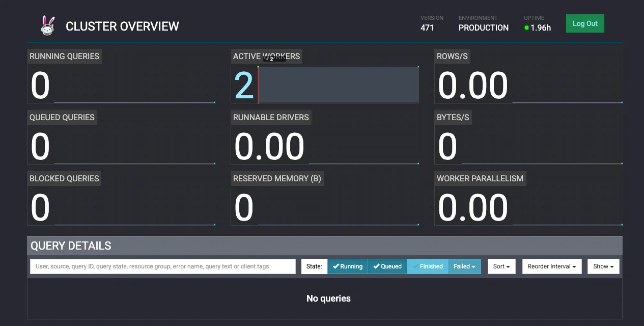
Task: Click the ROWS/S label
Action: pos(452,57)
